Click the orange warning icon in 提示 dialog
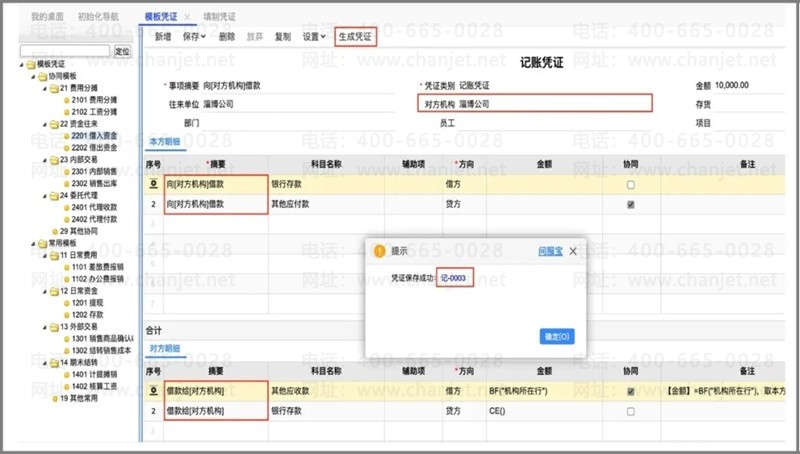This screenshot has height=454, width=800. pyautogui.click(x=379, y=252)
